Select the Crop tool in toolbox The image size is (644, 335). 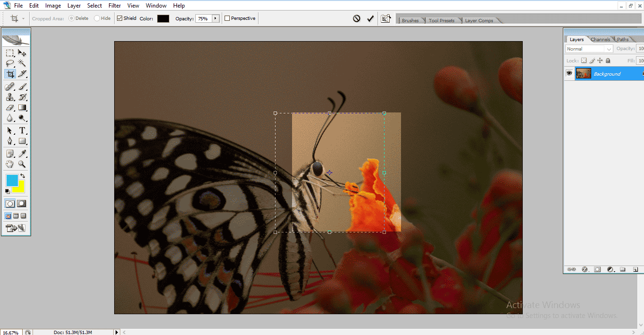[10, 74]
